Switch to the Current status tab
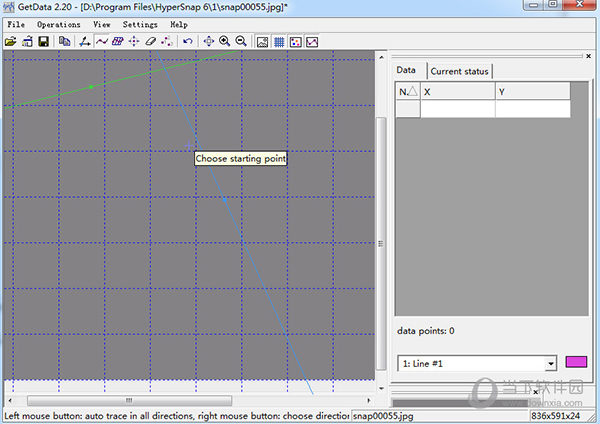 click(460, 71)
